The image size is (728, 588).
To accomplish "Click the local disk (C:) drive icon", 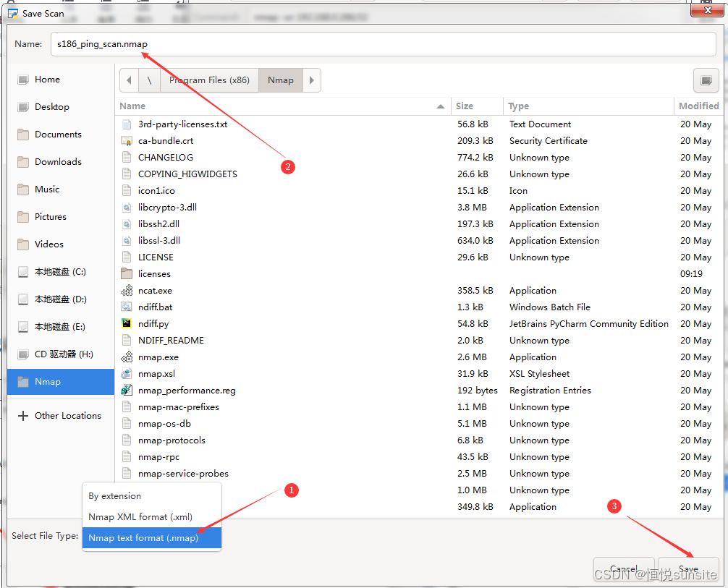I will click(22, 272).
